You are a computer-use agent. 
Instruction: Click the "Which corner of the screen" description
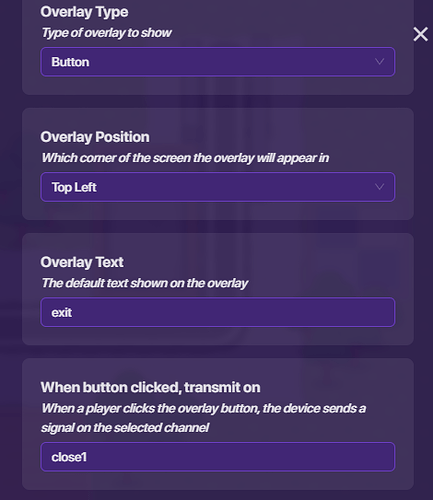click(185, 158)
